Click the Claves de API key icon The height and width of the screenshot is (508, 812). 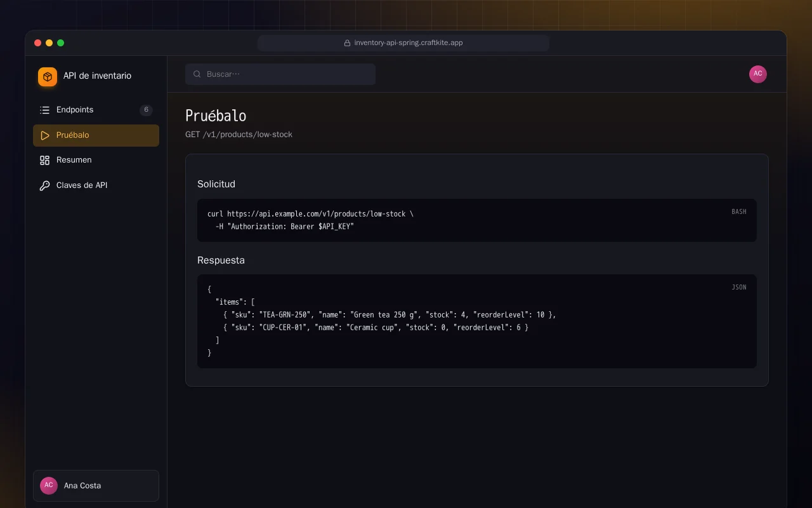point(44,185)
